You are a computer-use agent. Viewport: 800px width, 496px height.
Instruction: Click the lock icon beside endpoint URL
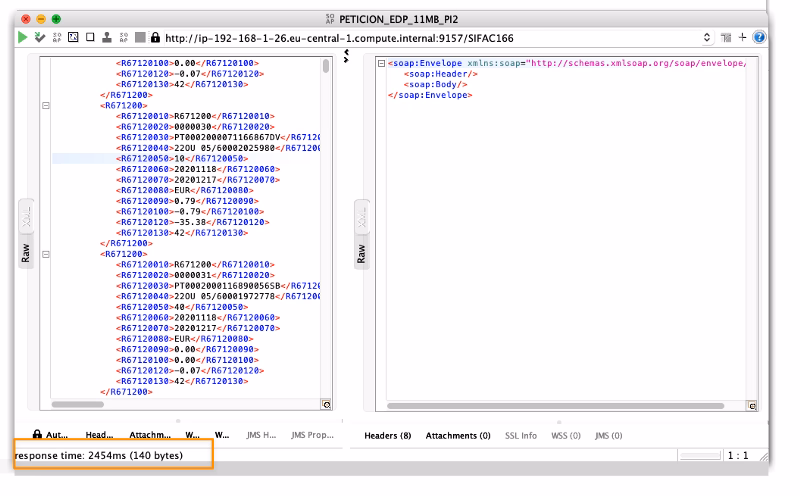click(155, 37)
